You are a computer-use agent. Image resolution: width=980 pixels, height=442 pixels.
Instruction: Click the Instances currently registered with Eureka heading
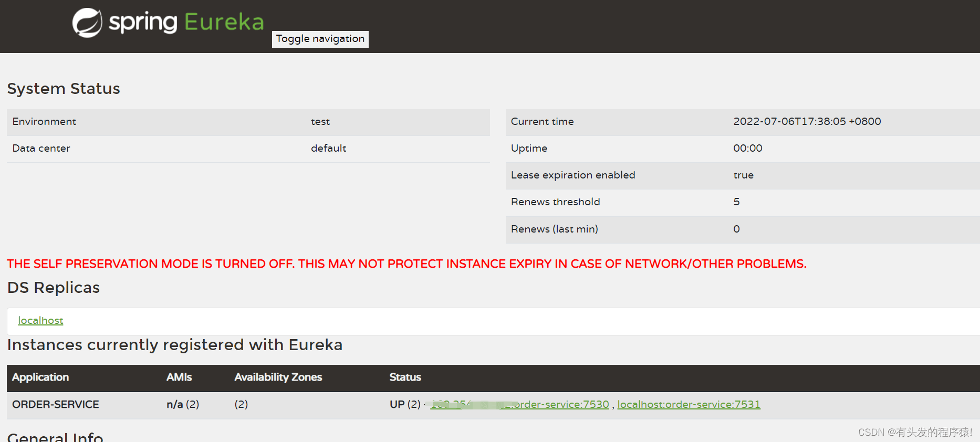174,344
